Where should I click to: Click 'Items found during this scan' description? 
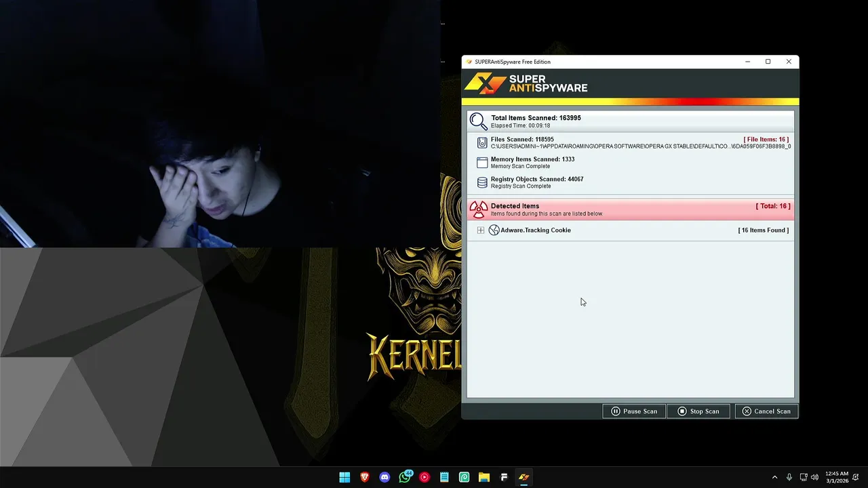coord(547,213)
